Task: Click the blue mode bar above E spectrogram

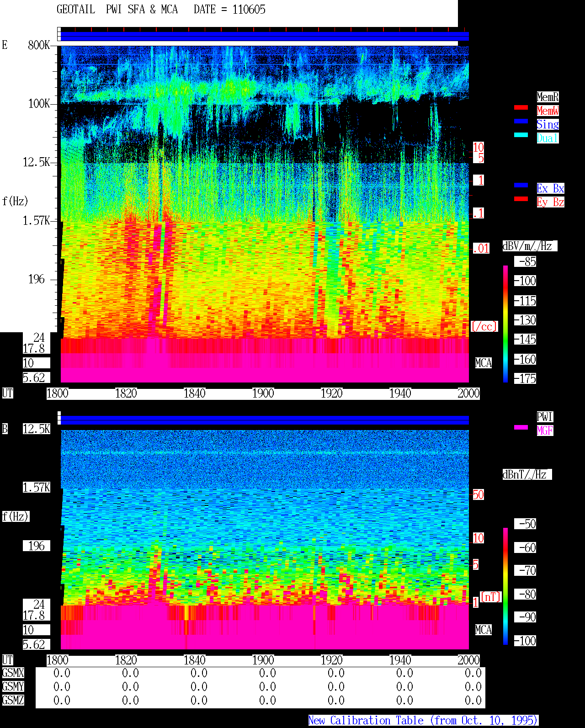Action: [x=265, y=37]
